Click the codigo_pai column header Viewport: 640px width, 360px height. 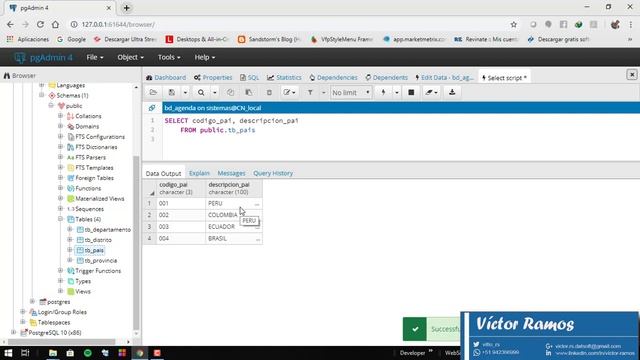[181, 189]
